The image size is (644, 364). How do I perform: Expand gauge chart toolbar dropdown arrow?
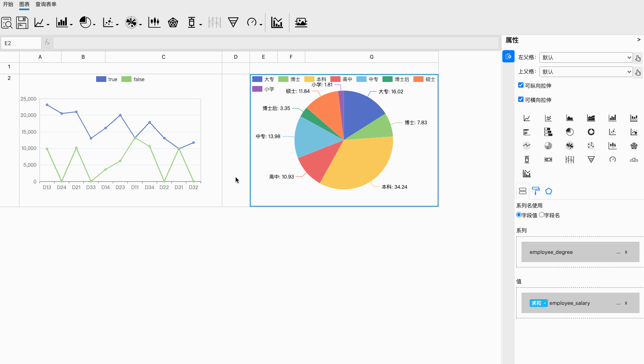tap(261, 24)
